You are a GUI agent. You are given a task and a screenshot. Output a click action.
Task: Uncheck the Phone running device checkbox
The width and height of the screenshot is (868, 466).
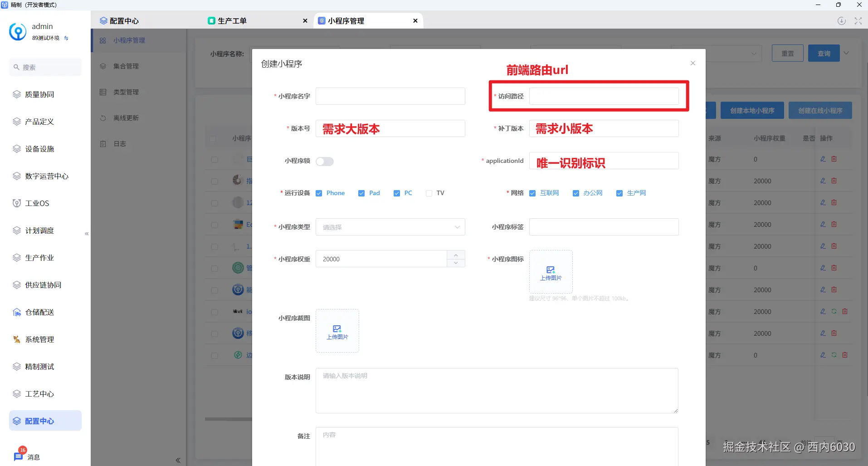click(319, 193)
